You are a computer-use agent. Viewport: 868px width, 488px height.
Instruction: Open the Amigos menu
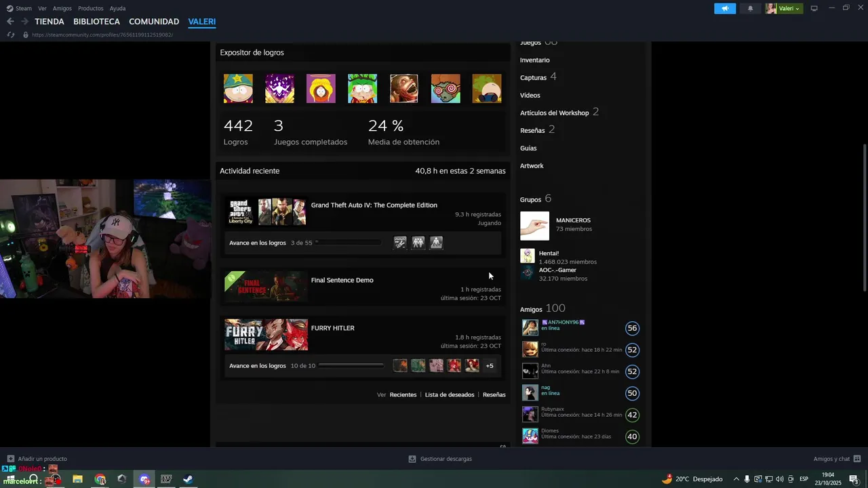[62, 8]
